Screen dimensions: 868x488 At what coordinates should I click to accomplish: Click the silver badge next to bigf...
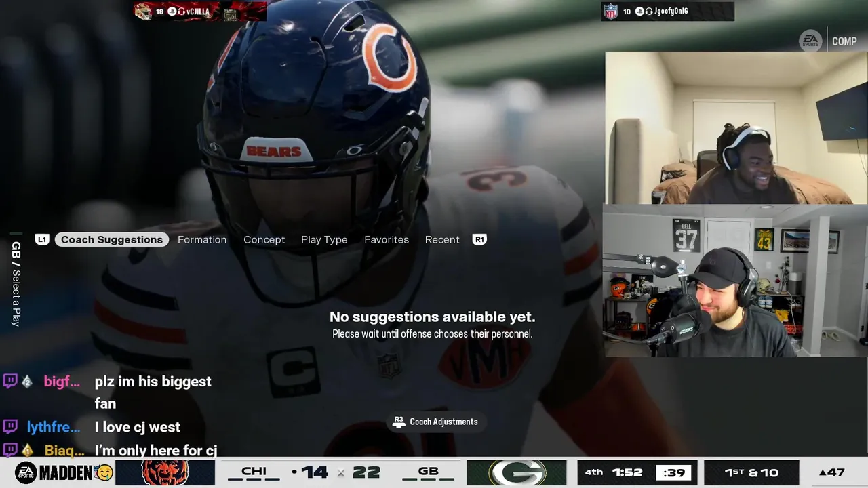point(27,382)
